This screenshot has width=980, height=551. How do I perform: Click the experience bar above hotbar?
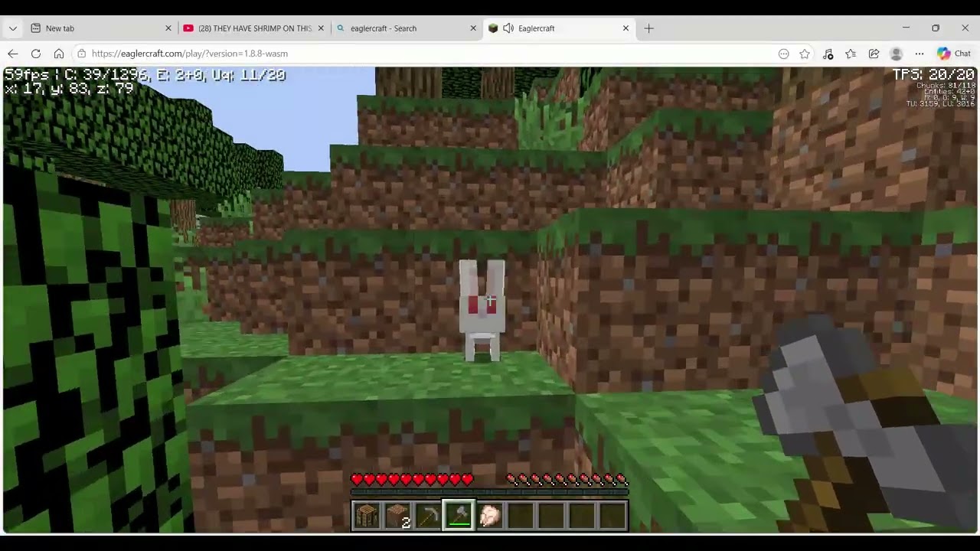pos(489,492)
